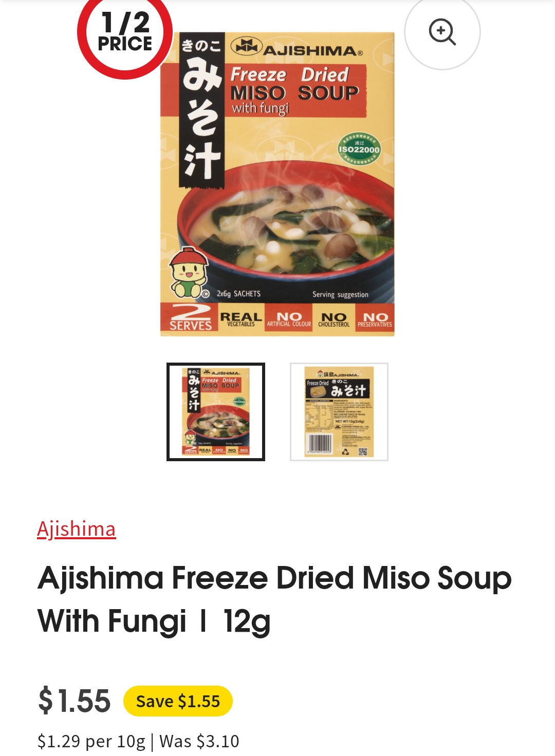Image resolution: width=555 pixels, height=756 pixels.
Task: Tap the Real Vegetables label on the pack
Action: point(241,319)
